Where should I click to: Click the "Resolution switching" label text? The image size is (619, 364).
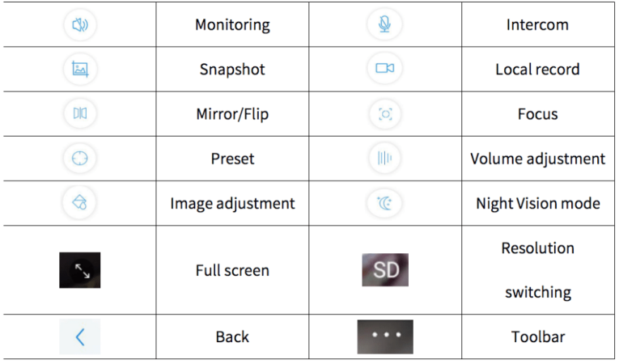(x=537, y=269)
